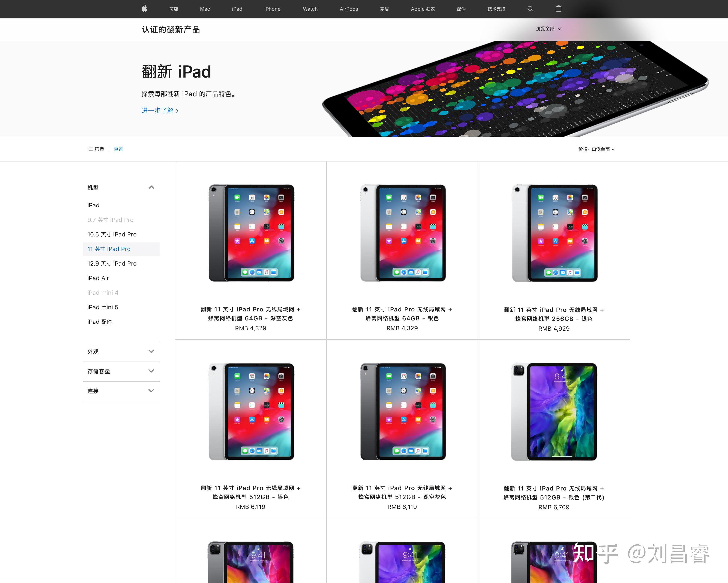Image resolution: width=728 pixels, height=583 pixels.
Task: Select 12.9 英寸 iPad Pro model filter
Action: tap(112, 263)
